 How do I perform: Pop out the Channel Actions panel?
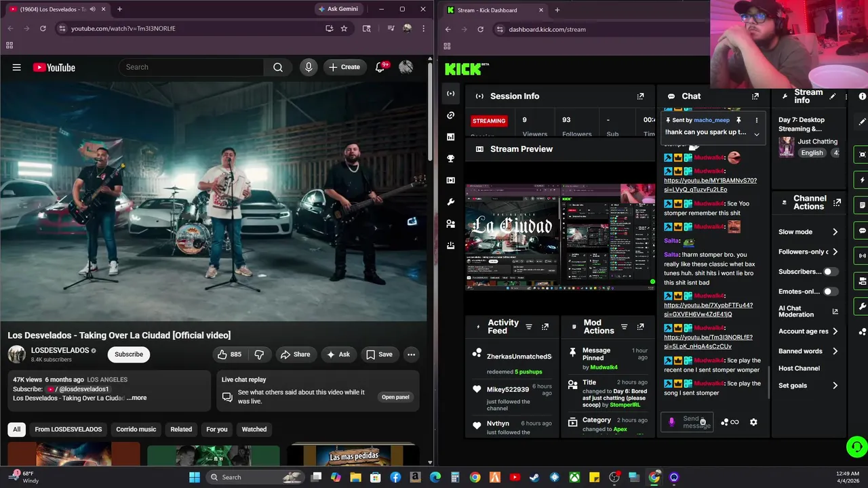pos(837,203)
